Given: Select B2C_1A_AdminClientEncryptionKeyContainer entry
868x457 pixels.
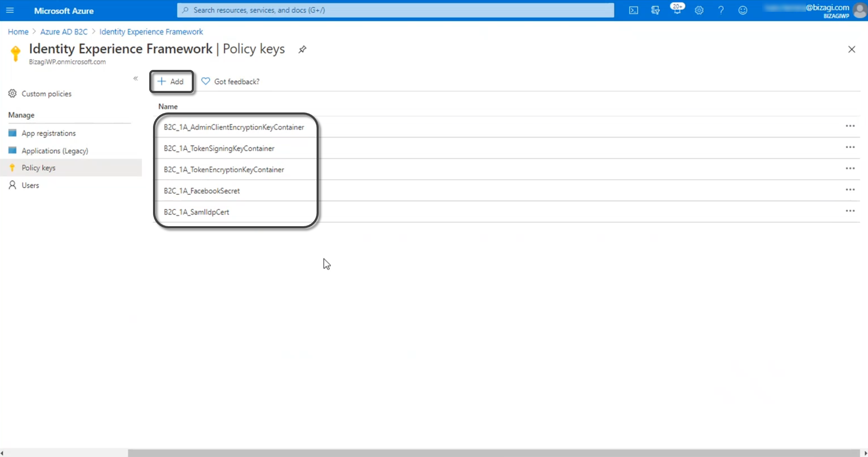Looking at the screenshot, I should [x=234, y=127].
